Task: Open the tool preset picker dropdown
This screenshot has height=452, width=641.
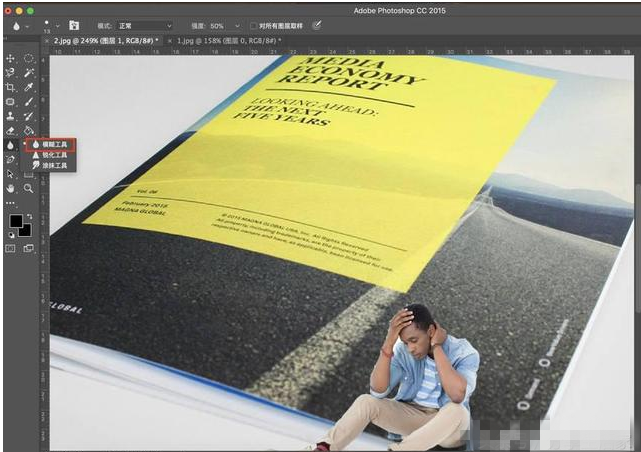Action: click(27, 26)
